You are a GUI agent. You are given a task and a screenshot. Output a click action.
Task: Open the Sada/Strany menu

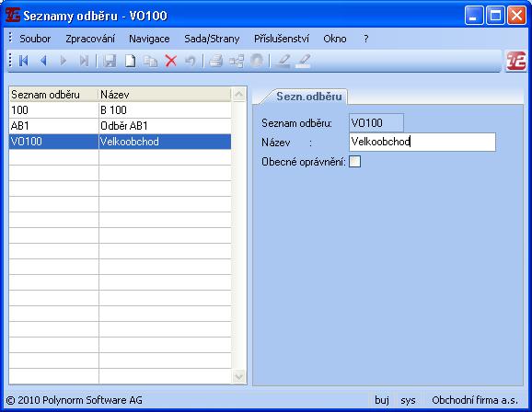point(212,39)
